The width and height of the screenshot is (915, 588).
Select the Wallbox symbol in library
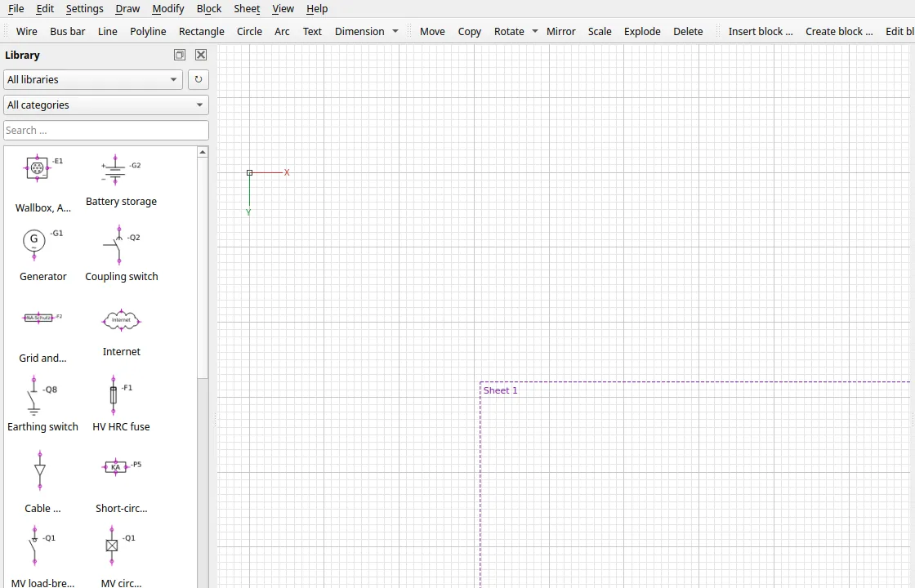click(x=42, y=184)
